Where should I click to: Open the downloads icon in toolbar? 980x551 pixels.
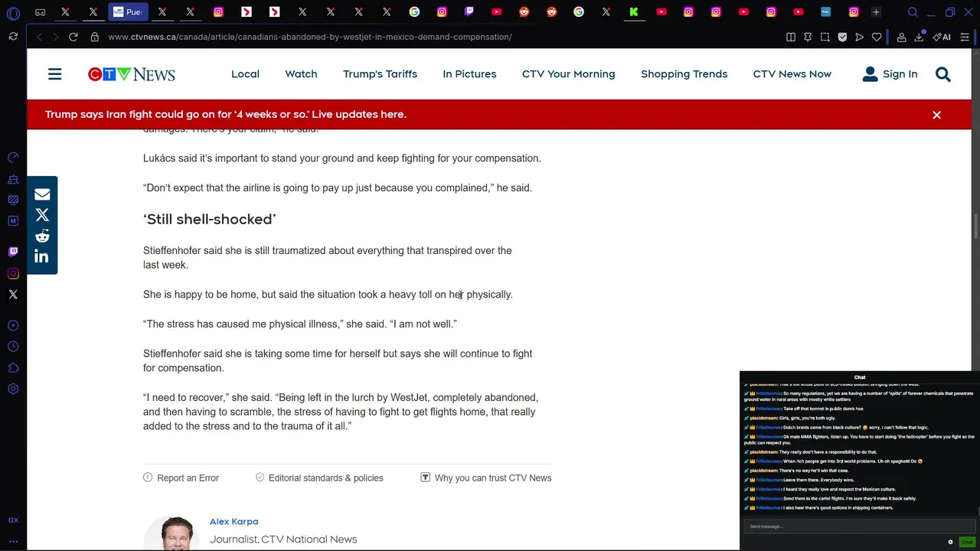point(919,37)
